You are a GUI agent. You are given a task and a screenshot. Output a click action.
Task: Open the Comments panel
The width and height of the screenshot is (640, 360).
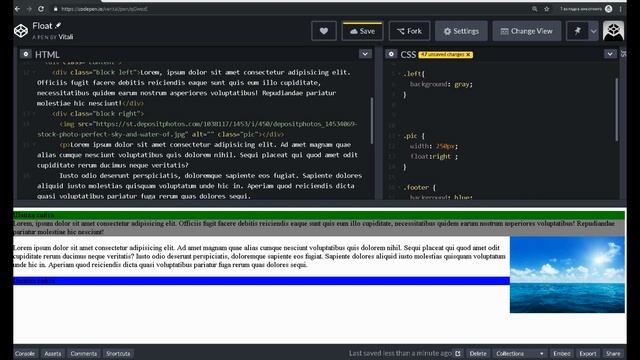click(x=84, y=353)
